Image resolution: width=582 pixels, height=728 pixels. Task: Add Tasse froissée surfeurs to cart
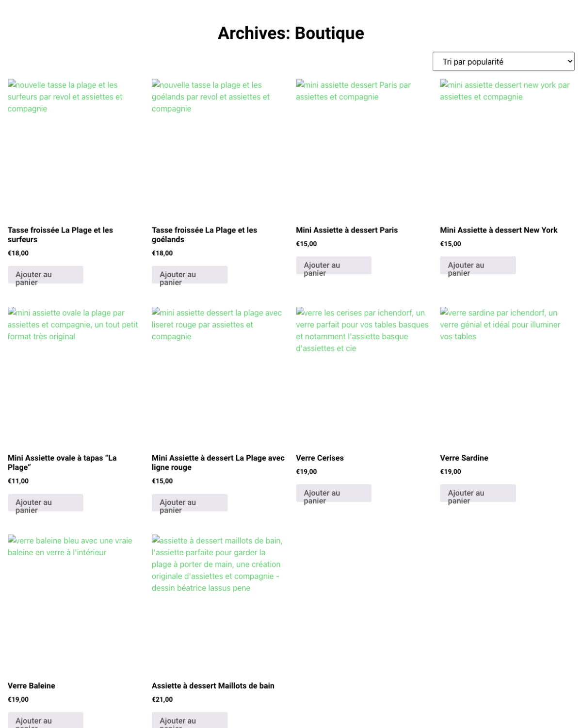pyautogui.click(x=45, y=275)
